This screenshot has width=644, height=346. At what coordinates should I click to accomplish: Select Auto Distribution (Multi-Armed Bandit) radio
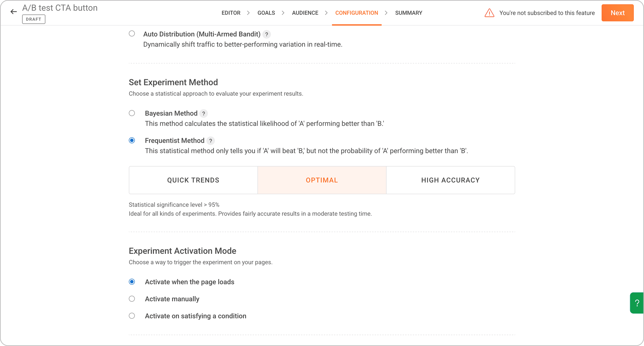[x=132, y=34]
